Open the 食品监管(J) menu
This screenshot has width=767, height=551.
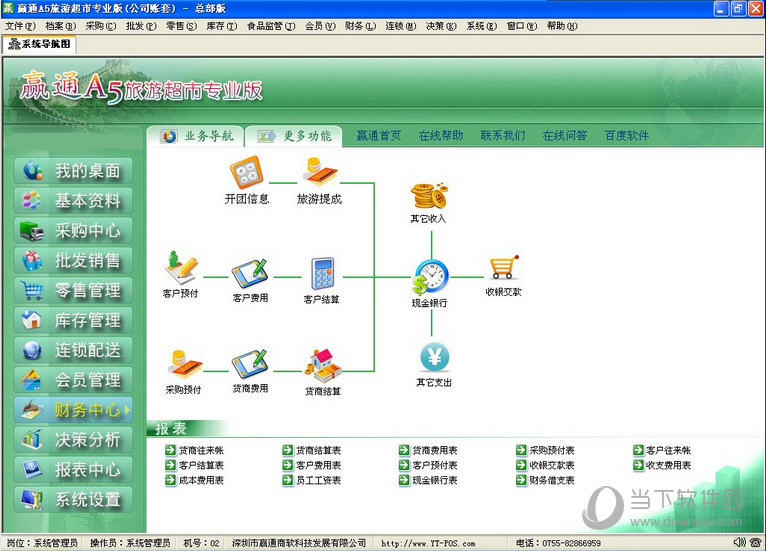[271, 26]
